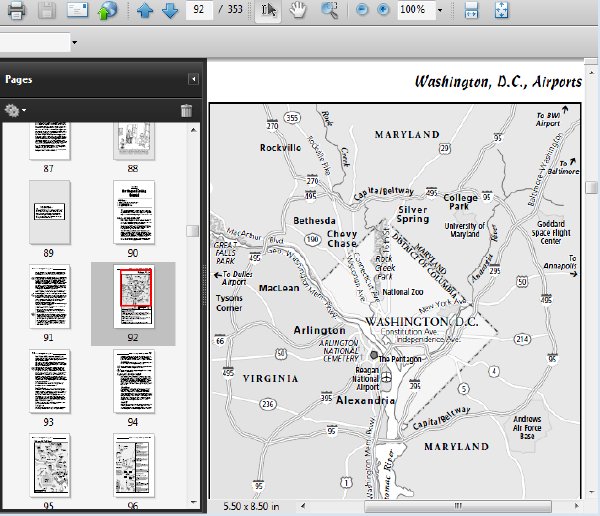This screenshot has width=600, height=516.
Task: Click the Washington, D.C., Airports heading
Action: 499,82
